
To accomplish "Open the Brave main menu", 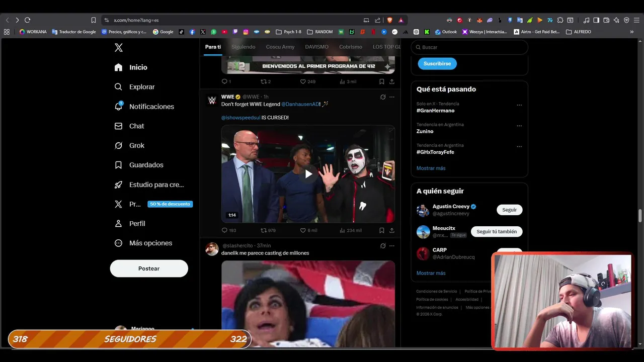I will [x=636, y=20].
